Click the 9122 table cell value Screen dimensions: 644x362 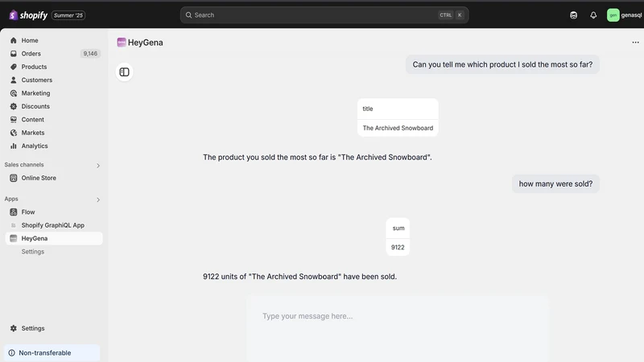click(x=398, y=248)
